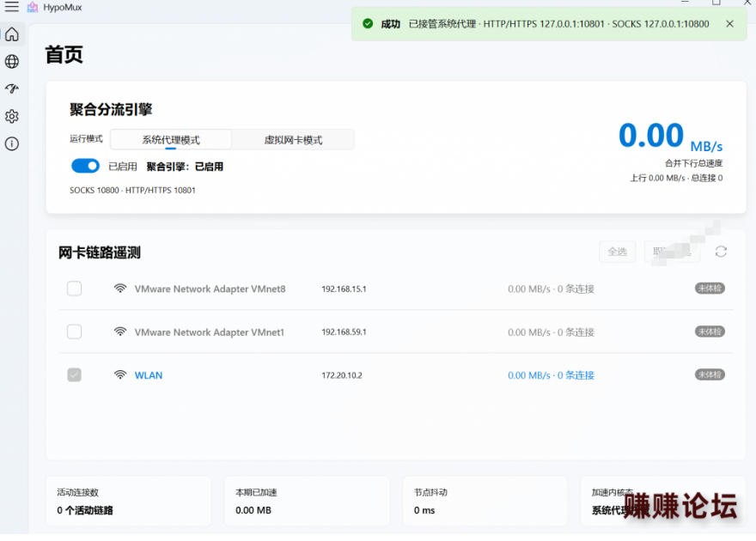Uncheck the WLAN adapter checkbox
The image size is (756, 541).
pyautogui.click(x=74, y=374)
